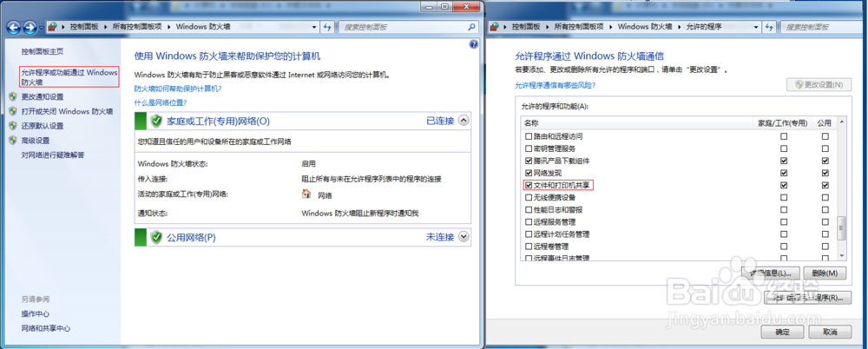This screenshot has width=868, height=349.
Task: Check the 路由和远程访问 name checkbox
Action: click(x=528, y=136)
